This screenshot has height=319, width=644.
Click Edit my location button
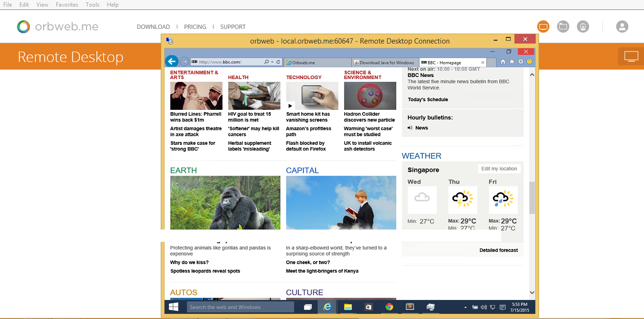[499, 169]
